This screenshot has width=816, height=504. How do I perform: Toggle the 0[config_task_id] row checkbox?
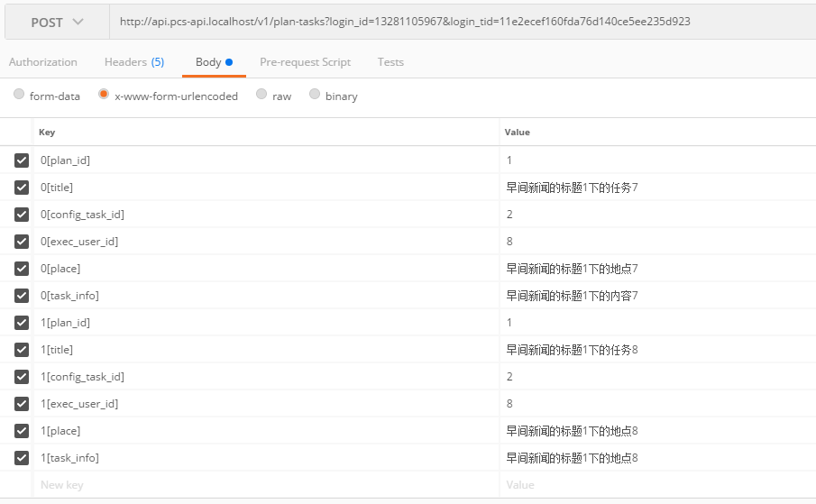click(22, 215)
